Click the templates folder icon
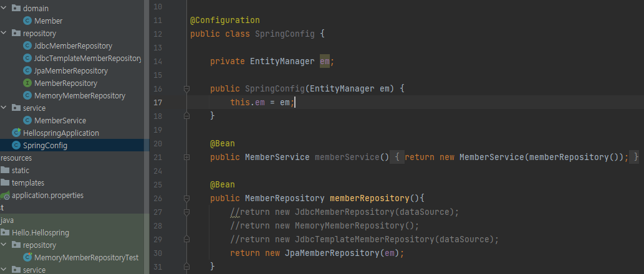The width and height of the screenshot is (644, 274). [x=5, y=182]
